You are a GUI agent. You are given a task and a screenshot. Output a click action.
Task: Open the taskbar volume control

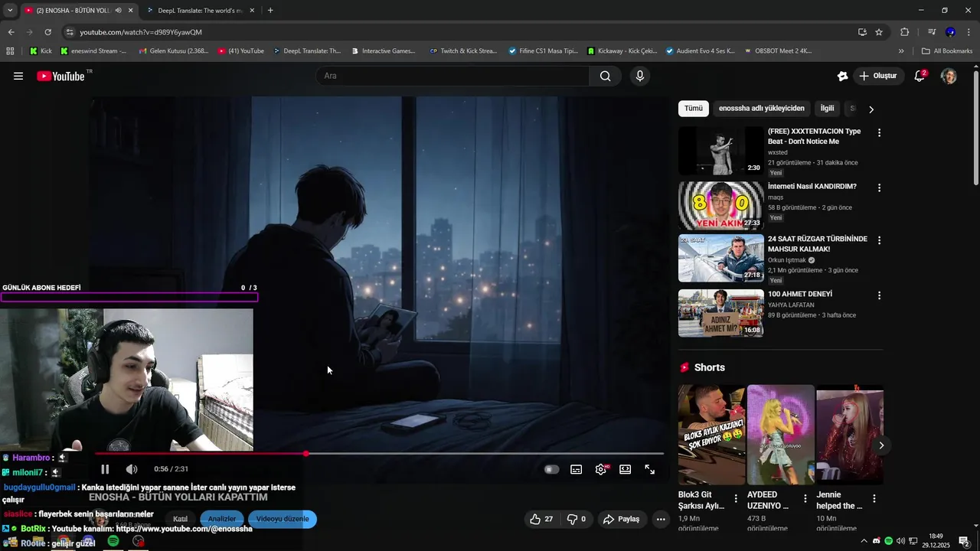[x=900, y=541]
